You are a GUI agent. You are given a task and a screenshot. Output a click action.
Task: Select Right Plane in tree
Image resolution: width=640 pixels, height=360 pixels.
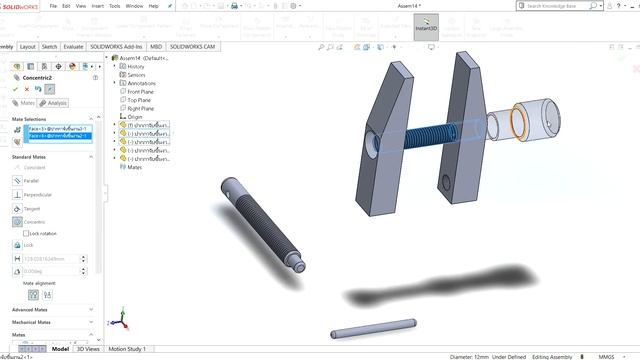point(137,108)
